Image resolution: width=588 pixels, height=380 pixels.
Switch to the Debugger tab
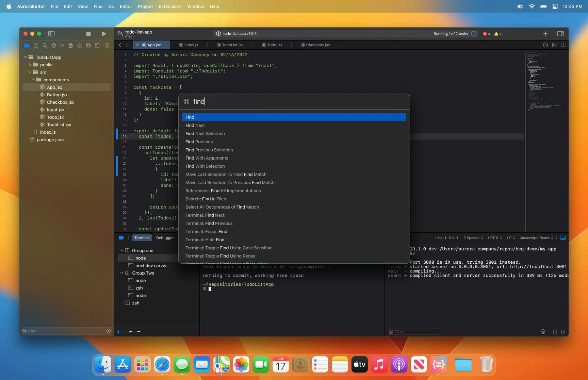pos(165,238)
